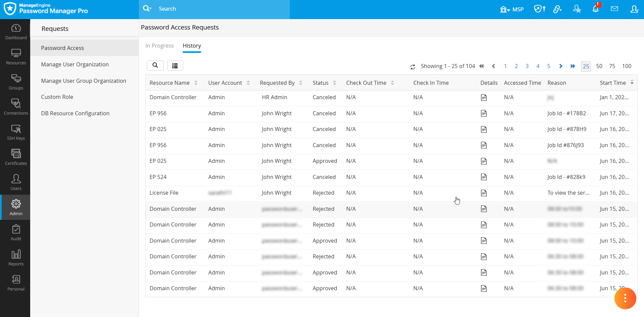
Task: Switch to the In Progress tab
Action: point(159,46)
